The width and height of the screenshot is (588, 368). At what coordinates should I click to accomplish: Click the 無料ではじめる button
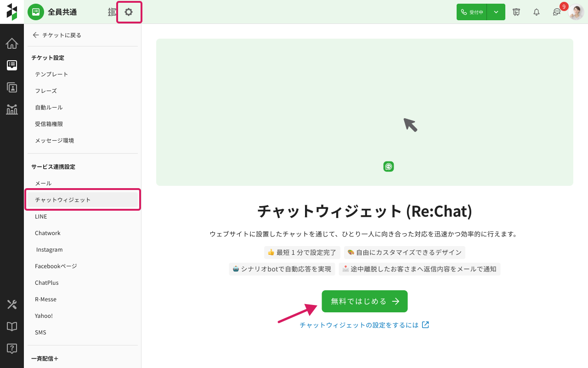(364, 301)
